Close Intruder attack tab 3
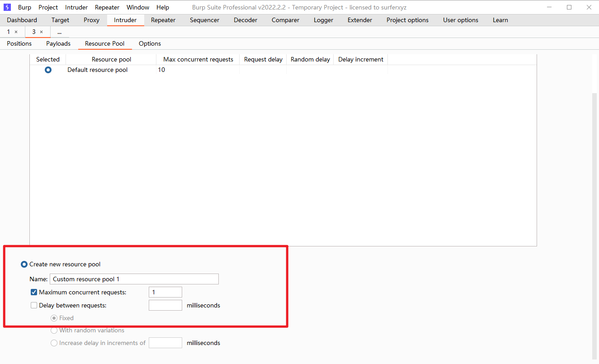The width and height of the screenshot is (599, 364). tap(41, 32)
